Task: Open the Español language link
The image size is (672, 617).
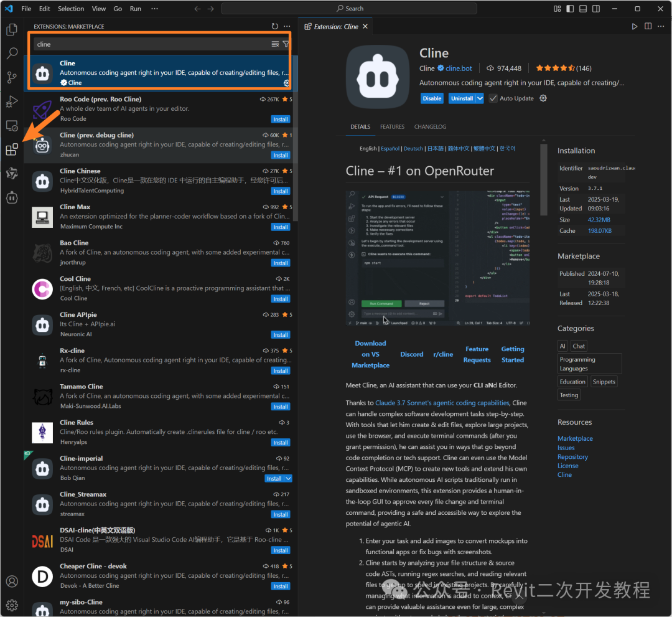Action: [390, 148]
